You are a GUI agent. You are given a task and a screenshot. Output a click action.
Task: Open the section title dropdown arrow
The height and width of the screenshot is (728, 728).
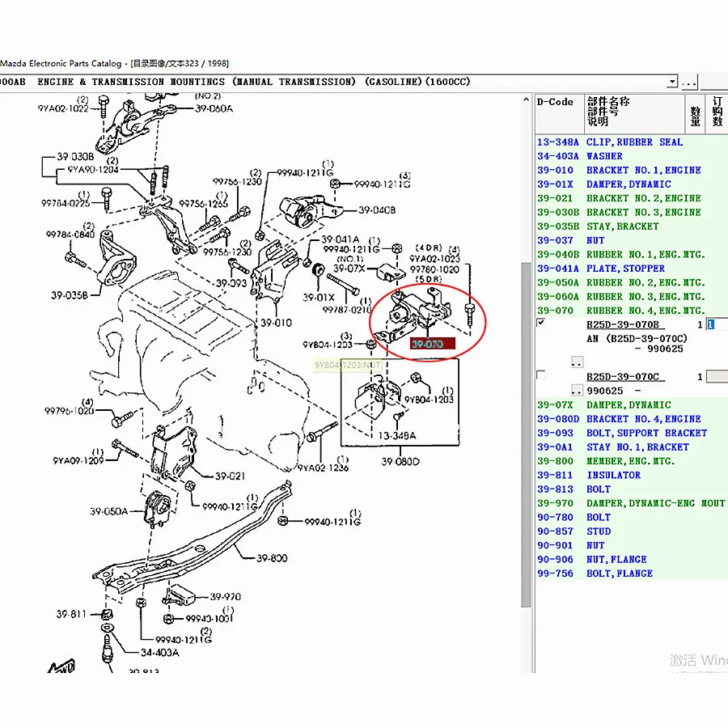point(672,82)
